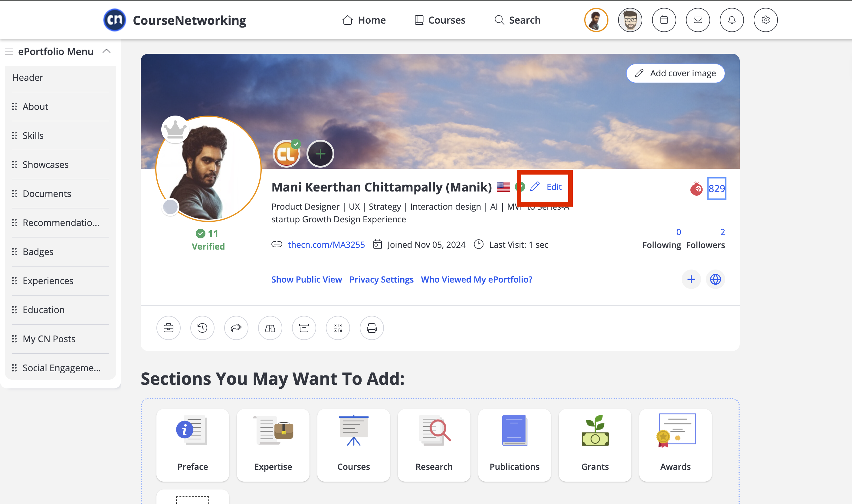The width and height of the screenshot is (852, 504).
Task: Click the large profile photo
Action: pos(208,169)
